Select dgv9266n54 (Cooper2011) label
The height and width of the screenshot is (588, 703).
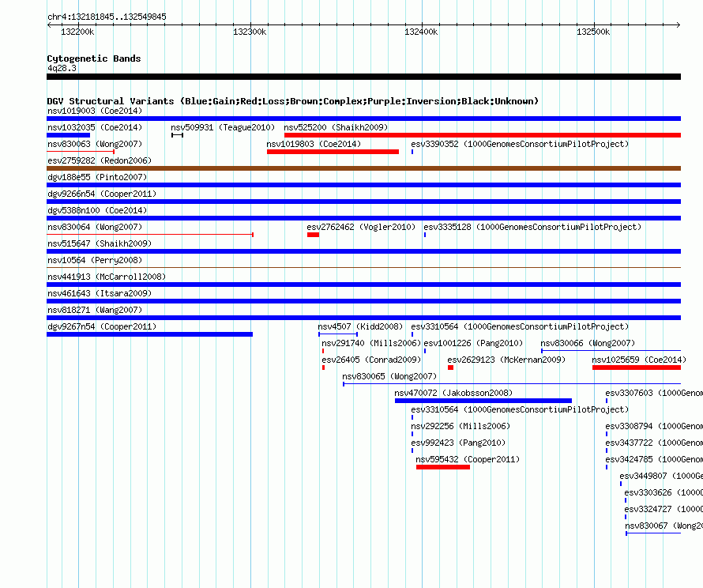pos(102,194)
